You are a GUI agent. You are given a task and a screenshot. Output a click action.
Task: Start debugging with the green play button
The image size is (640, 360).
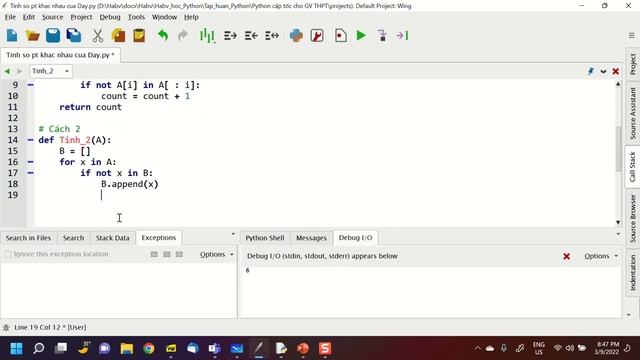[361, 36]
